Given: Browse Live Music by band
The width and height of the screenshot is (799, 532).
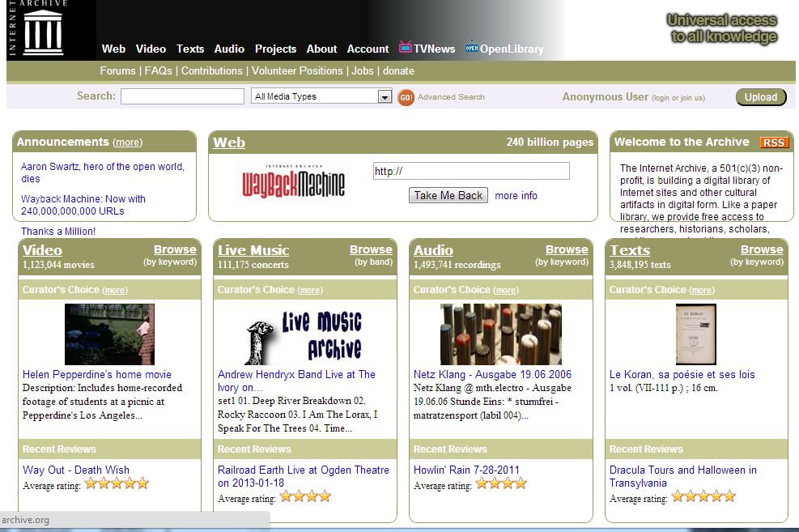Looking at the screenshot, I should coord(371,249).
